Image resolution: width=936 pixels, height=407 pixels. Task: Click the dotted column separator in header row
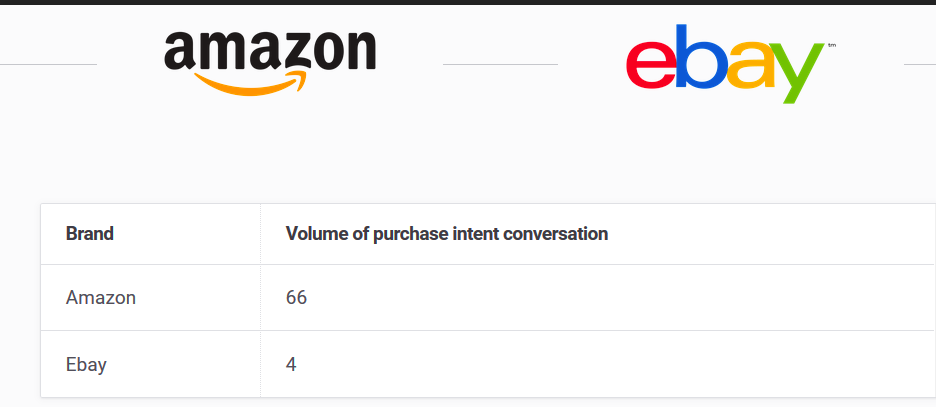pyautogui.click(x=260, y=234)
